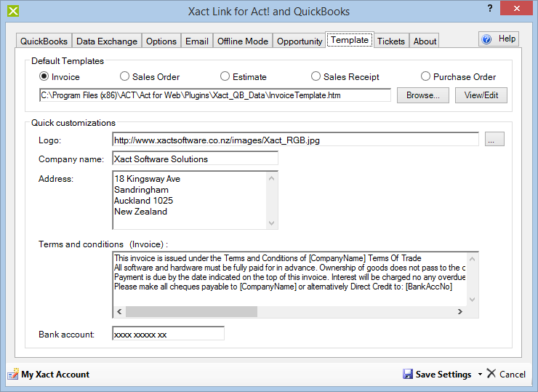Screen dimensions: 538x392
Task: Click the 'Please make all cheques payable' line
Action: (x=283, y=287)
